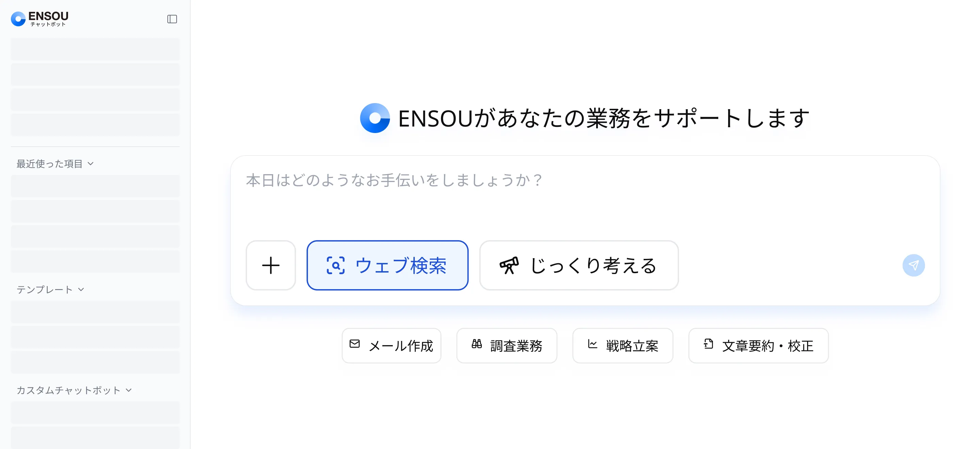Click the ENSOU logo in the sidebar
The image size is (980, 449).
tap(39, 19)
